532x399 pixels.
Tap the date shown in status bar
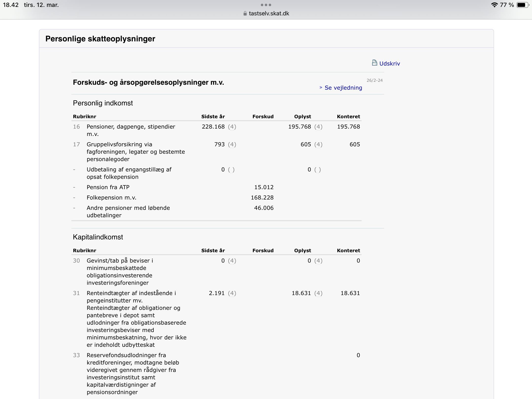tap(41, 5)
